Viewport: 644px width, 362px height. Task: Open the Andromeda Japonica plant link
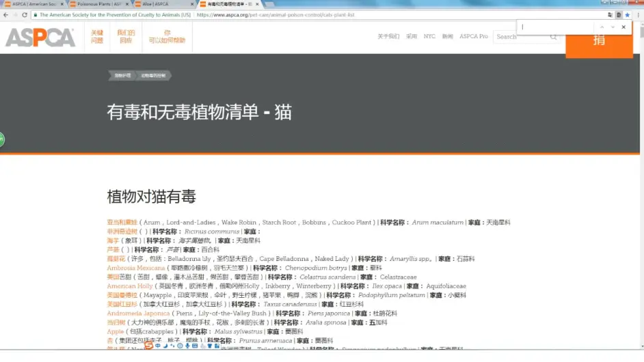pos(138,313)
